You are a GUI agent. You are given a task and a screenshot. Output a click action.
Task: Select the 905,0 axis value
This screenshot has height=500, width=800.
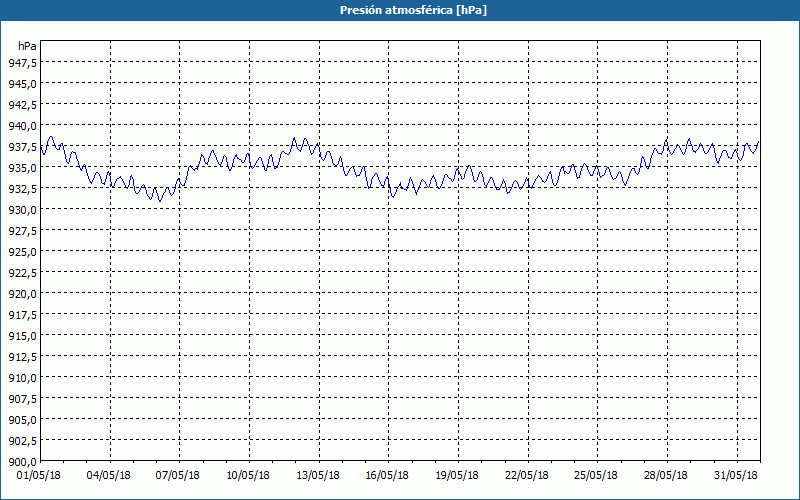pos(22,419)
